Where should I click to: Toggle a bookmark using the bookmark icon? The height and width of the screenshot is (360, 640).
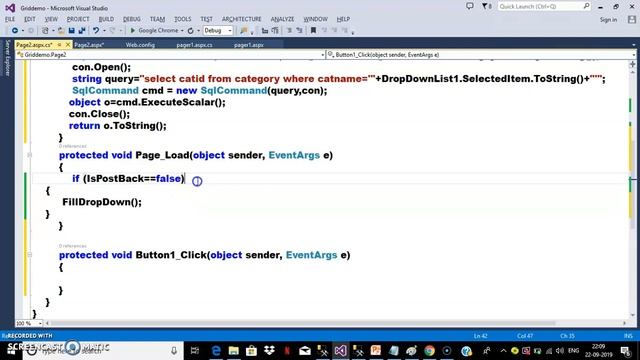point(313,31)
